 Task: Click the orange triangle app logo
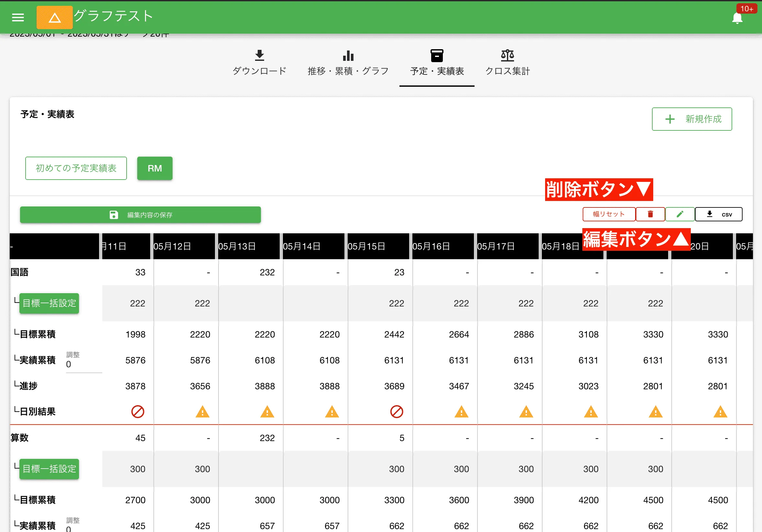54,17
